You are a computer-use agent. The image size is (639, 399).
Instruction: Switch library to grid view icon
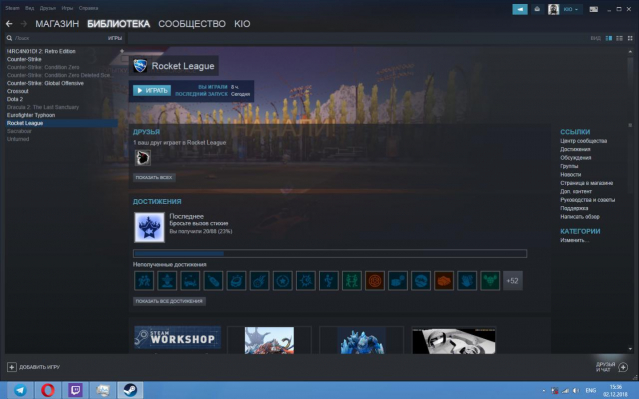[x=630, y=38]
